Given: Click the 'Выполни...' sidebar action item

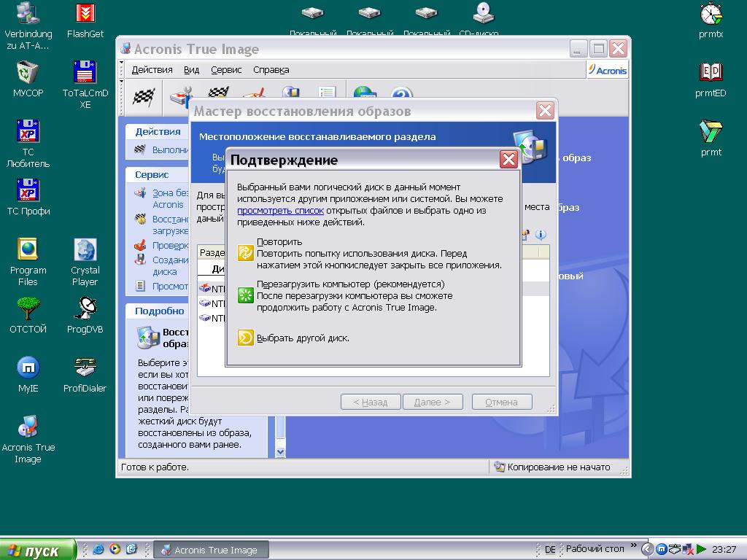Looking at the screenshot, I should (x=161, y=150).
